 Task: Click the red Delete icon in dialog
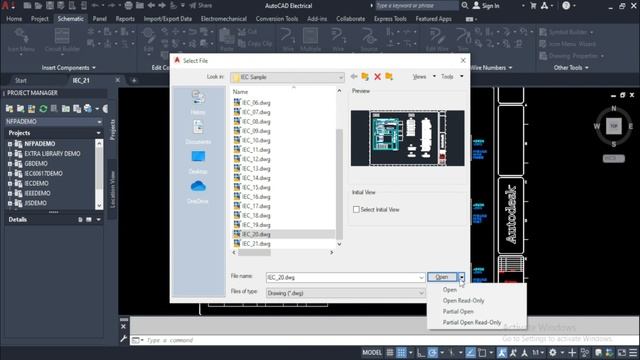pos(378,76)
